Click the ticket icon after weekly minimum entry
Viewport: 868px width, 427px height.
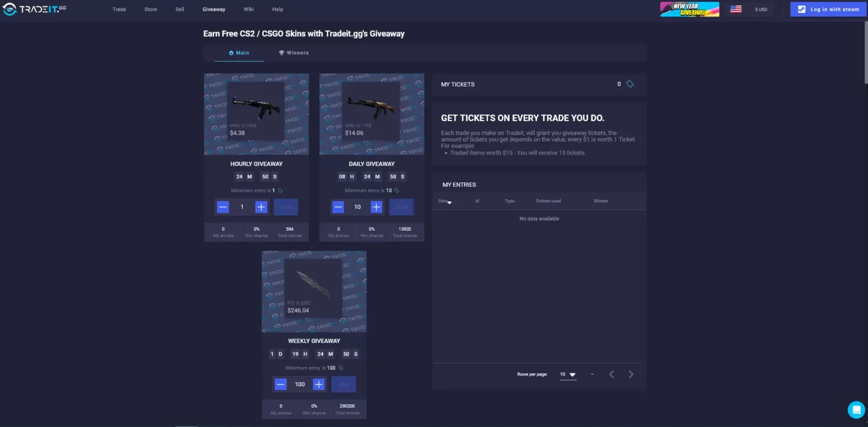click(341, 368)
